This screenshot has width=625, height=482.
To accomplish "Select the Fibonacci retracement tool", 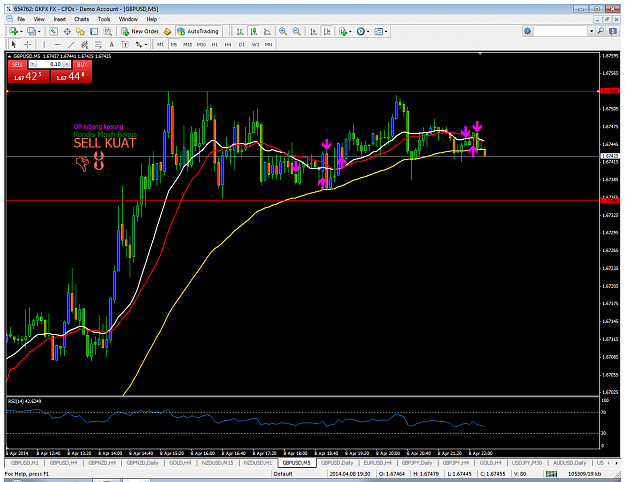I will (98, 44).
